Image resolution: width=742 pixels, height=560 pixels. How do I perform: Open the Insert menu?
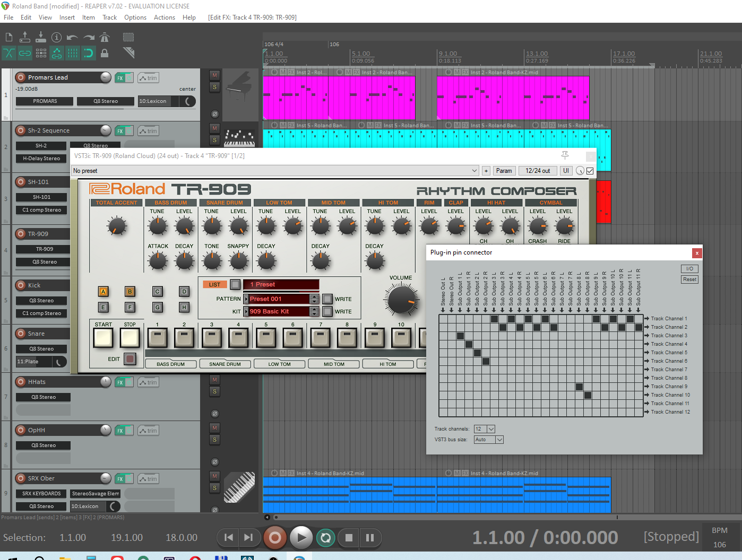(x=67, y=17)
